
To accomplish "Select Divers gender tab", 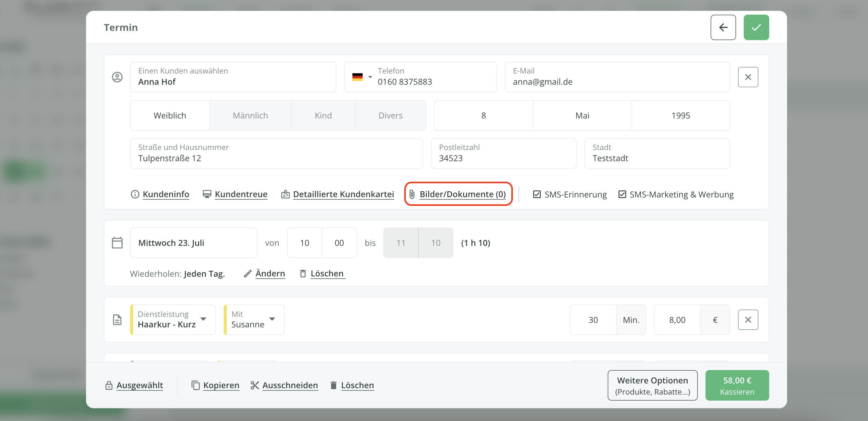I will coord(390,116).
